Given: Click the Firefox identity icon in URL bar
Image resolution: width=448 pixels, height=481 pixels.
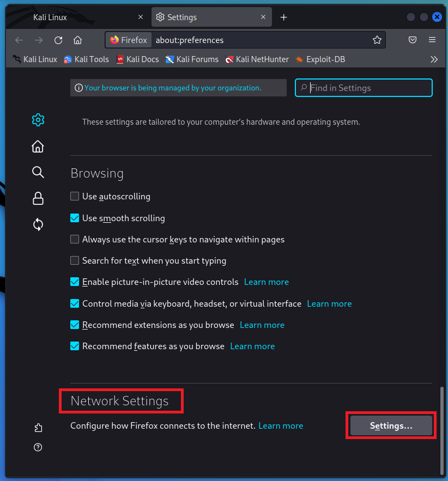Looking at the screenshot, I should pyautogui.click(x=129, y=40).
